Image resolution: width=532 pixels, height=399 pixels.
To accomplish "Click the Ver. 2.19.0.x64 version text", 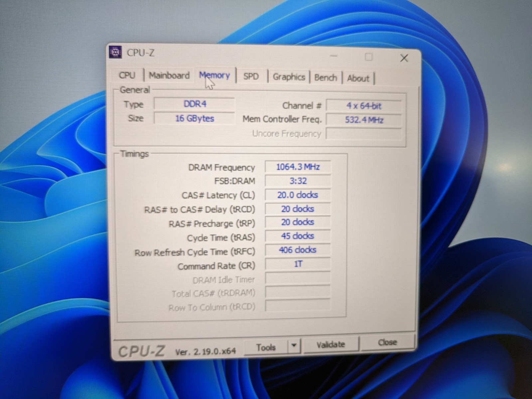I will pyautogui.click(x=205, y=351).
